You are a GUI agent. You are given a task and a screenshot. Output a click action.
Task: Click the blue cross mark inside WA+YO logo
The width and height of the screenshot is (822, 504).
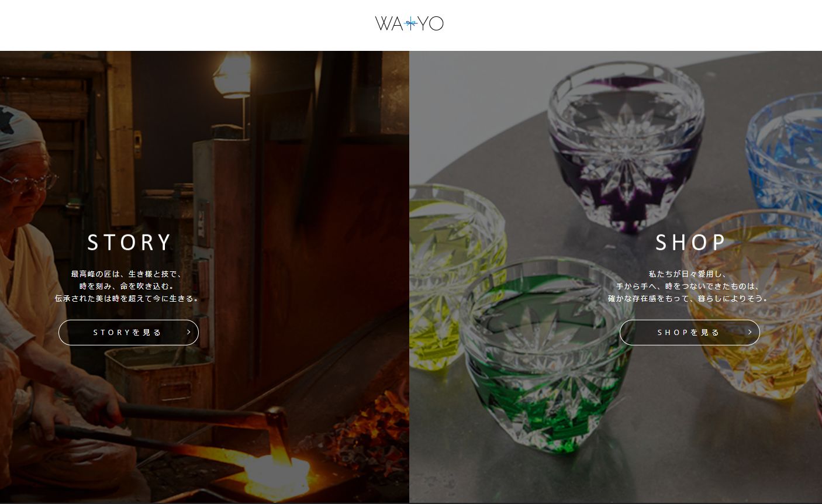[x=411, y=24]
